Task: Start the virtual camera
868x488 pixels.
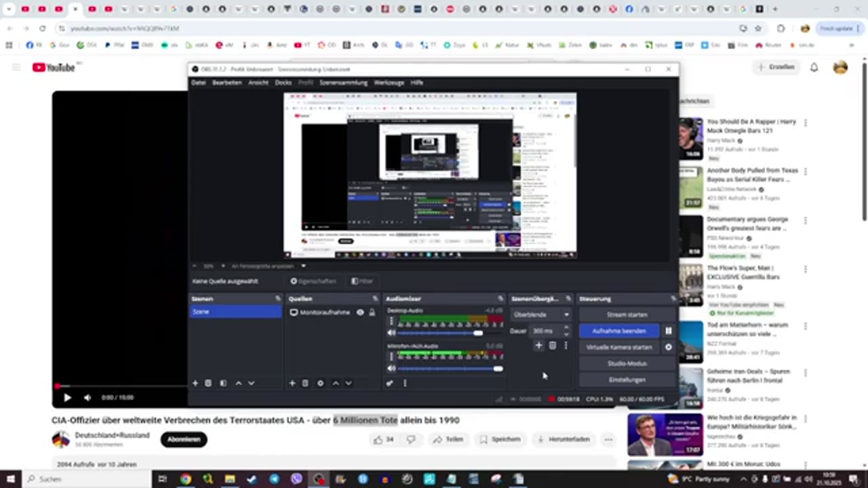Action: (x=619, y=347)
